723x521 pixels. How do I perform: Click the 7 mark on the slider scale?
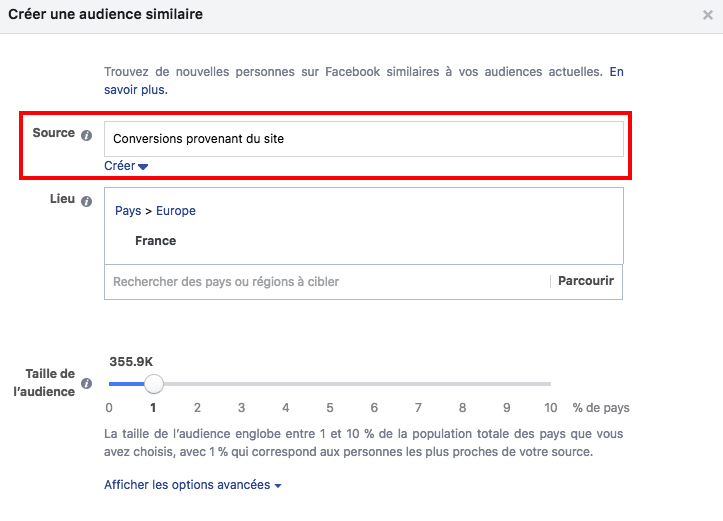click(418, 408)
